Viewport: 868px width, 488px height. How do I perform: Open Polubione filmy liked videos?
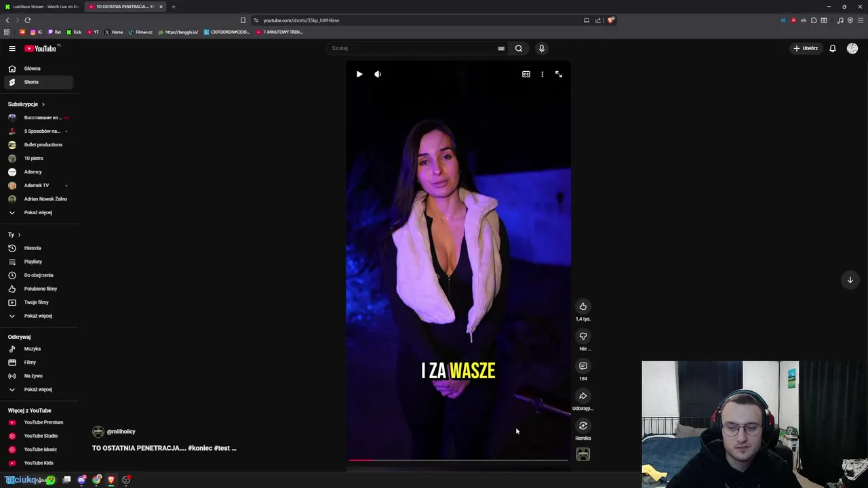39,289
